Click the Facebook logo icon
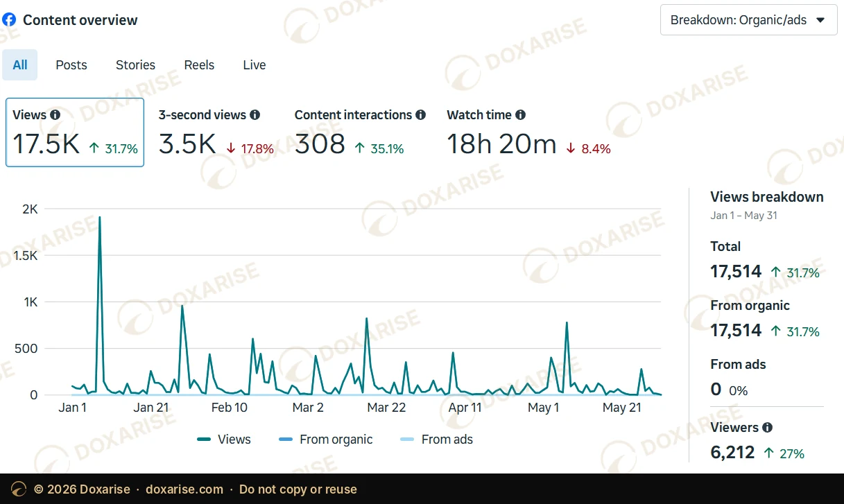844x504 pixels. (9, 20)
